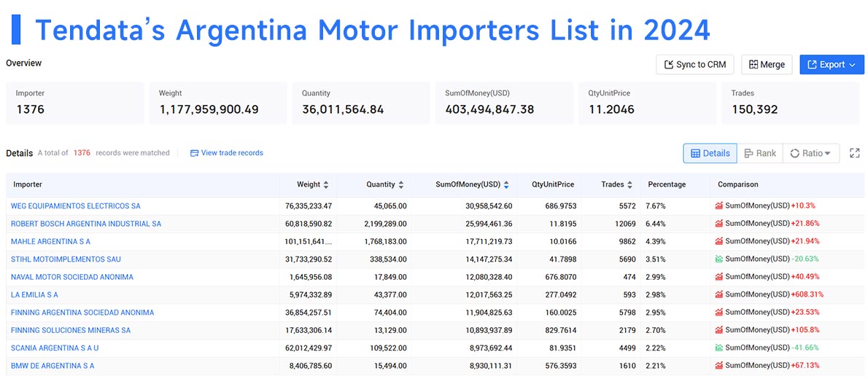Open the Export dropdown button

(832, 65)
